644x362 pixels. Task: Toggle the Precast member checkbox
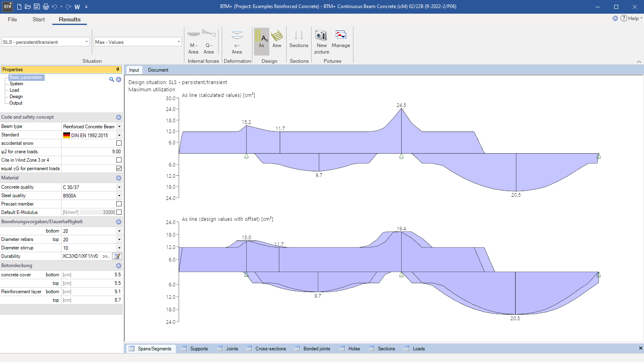pyautogui.click(x=119, y=204)
